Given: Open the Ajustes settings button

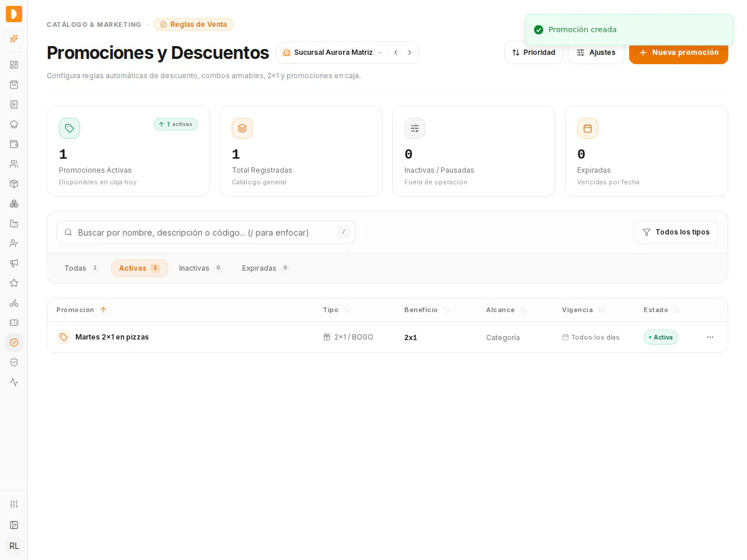Looking at the screenshot, I should point(596,52).
